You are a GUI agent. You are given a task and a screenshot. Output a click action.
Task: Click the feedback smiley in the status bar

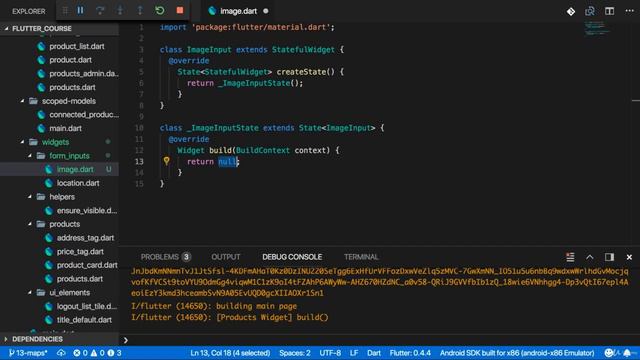(x=609, y=353)
